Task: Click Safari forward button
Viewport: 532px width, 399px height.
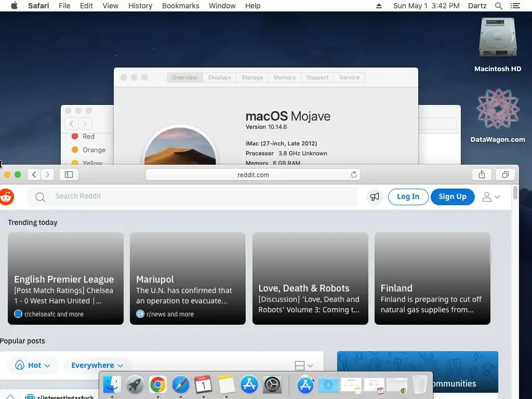Action: coord(47,175)
